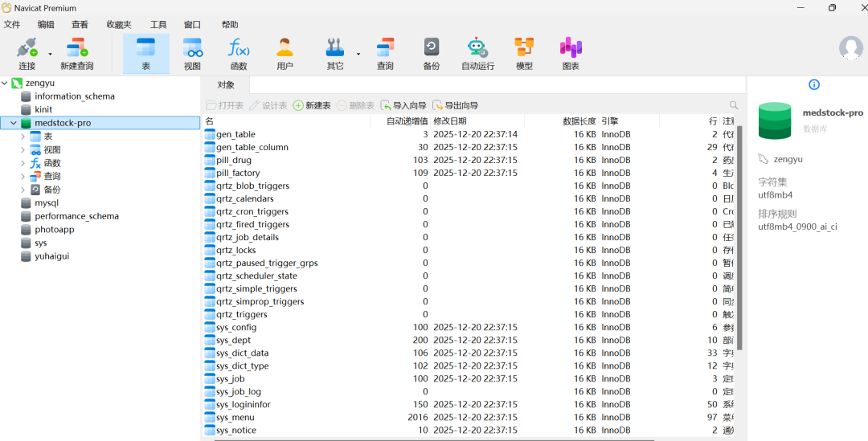The width and height of the screenshot is (868, 441).
Task: Select the information_schema database
Action: [75, 96]
